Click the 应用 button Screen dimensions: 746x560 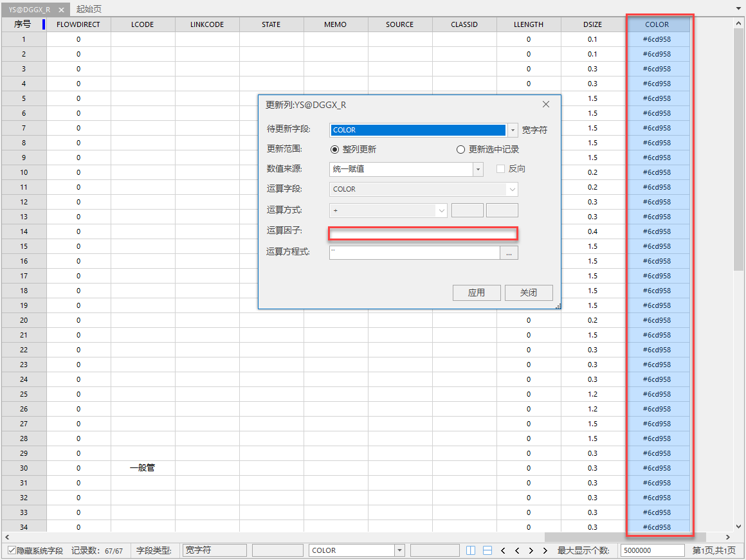[477, 293]
